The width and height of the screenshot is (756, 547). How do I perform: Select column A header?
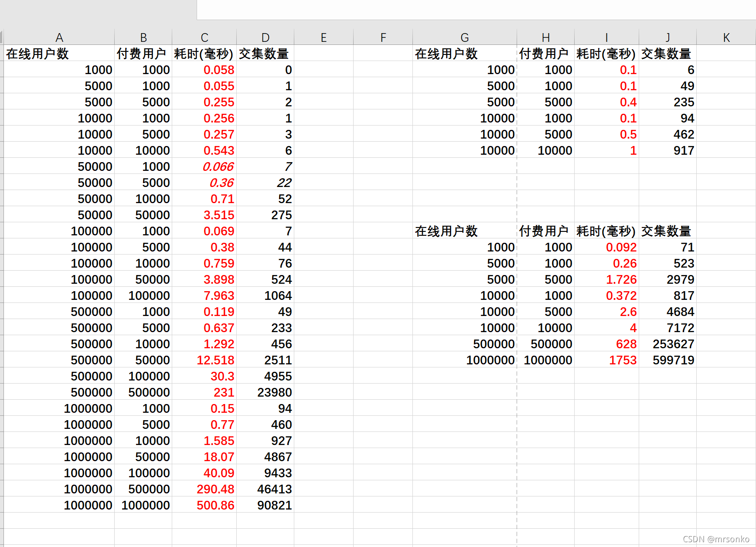59,37
